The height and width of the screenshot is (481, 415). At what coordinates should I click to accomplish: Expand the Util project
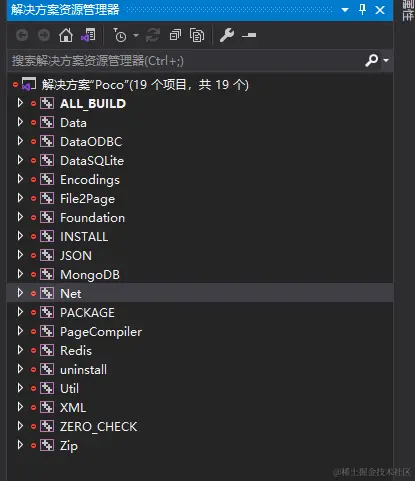pyautogui.click(x=20, y=388)
